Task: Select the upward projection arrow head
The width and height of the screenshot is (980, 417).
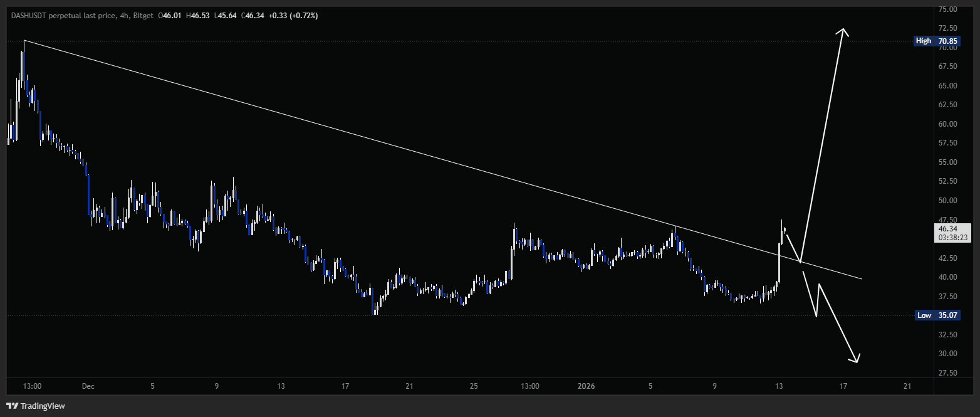Action: click(843, 32)
